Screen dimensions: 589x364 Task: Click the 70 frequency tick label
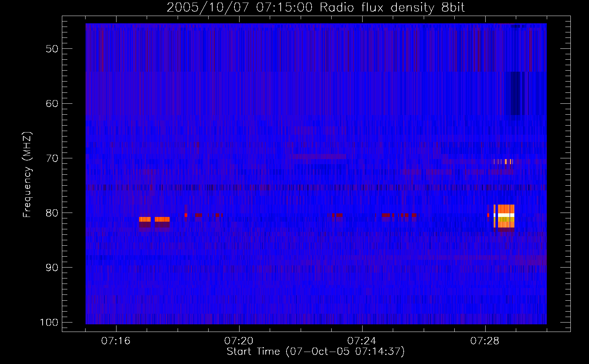pos(52,158)
